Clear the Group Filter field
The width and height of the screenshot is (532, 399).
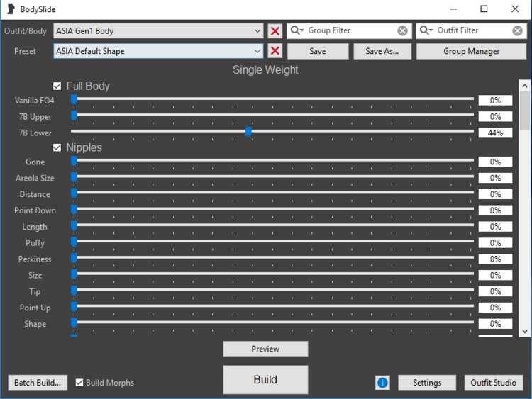(402, 31)
